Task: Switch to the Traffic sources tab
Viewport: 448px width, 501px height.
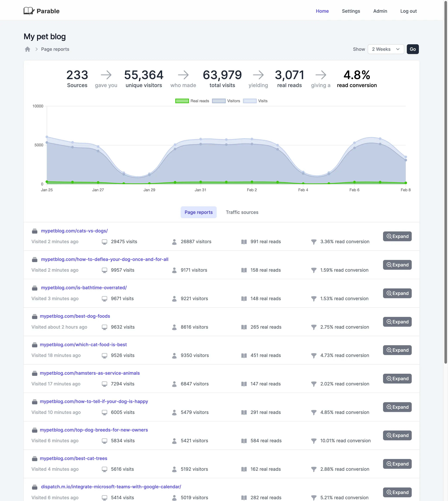Action: point(242,212)
